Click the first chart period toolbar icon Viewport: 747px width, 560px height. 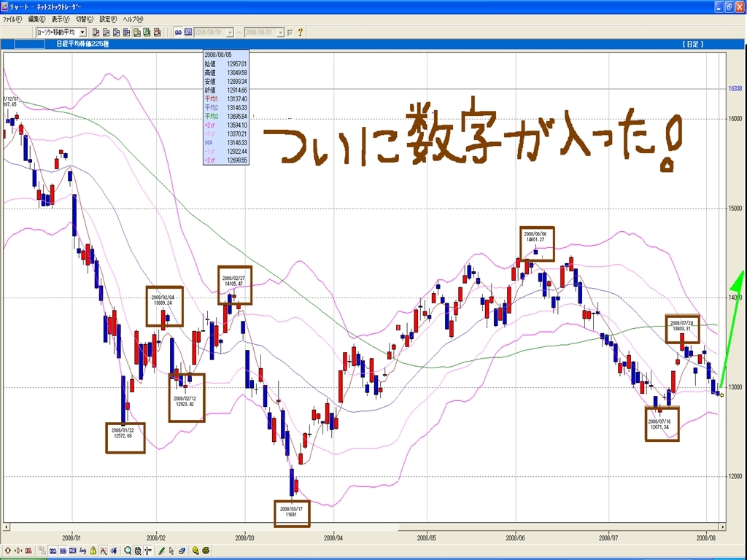(96, 32)
